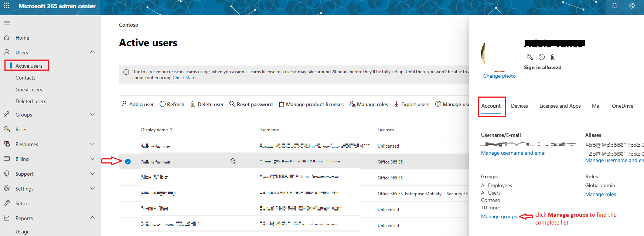Viewport: 644px width, 236px height.
Task: Open Deleted users in sidebar
Action: pyautogui.click(x=31, y=101)
